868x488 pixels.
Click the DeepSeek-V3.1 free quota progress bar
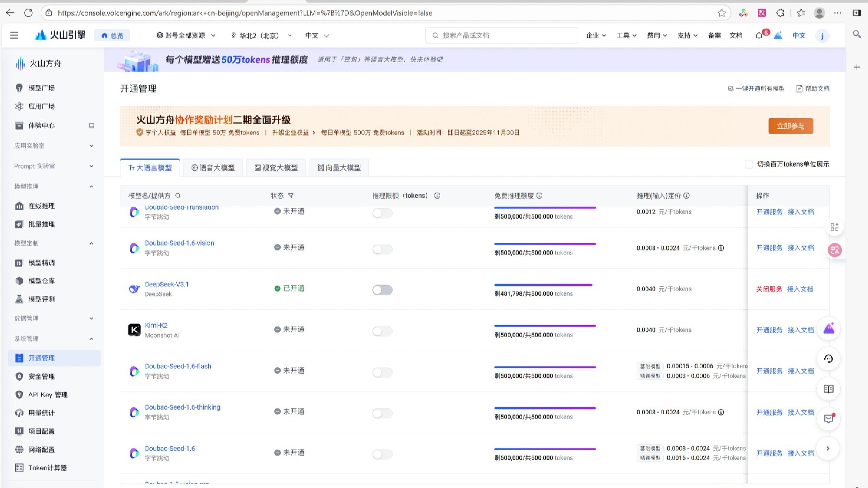coord(545,285)
